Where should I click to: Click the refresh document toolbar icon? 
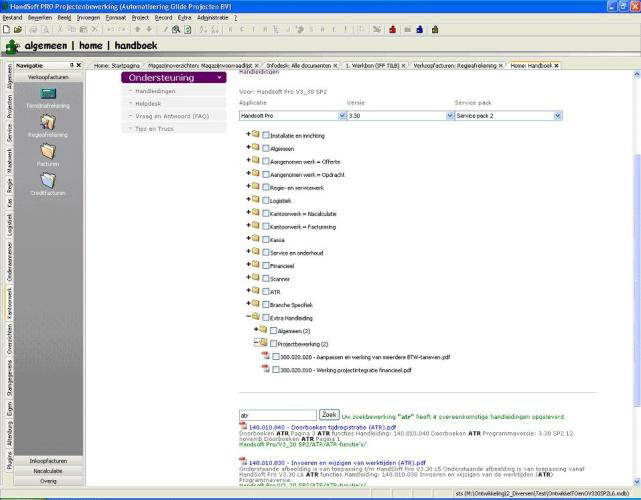click(188, 29)
